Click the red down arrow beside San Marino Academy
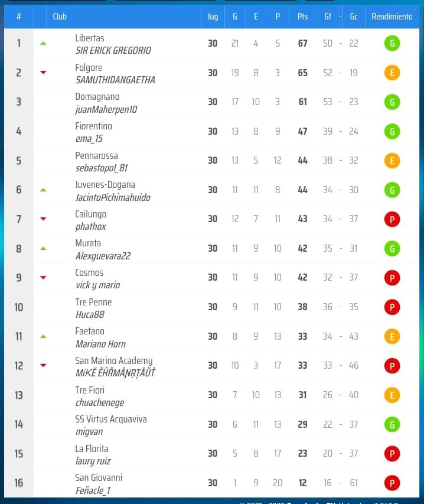This screenshot has height=504, width=424. click(43, 366)
